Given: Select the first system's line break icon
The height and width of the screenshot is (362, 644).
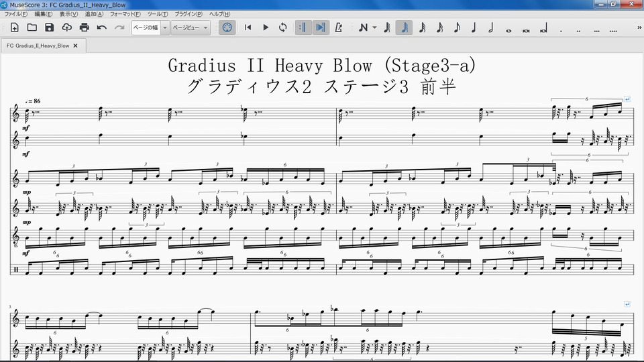Looking at the screenshot, I should click(627, 99).
